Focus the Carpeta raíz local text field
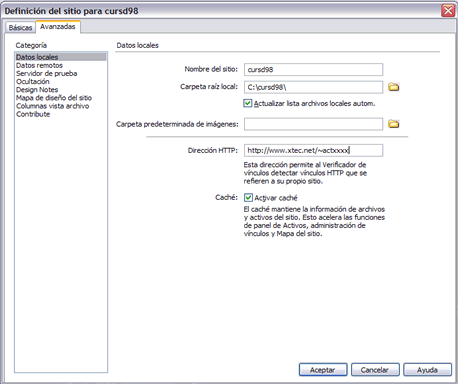This screenshot has height=387, width=460. click(313, 87)
